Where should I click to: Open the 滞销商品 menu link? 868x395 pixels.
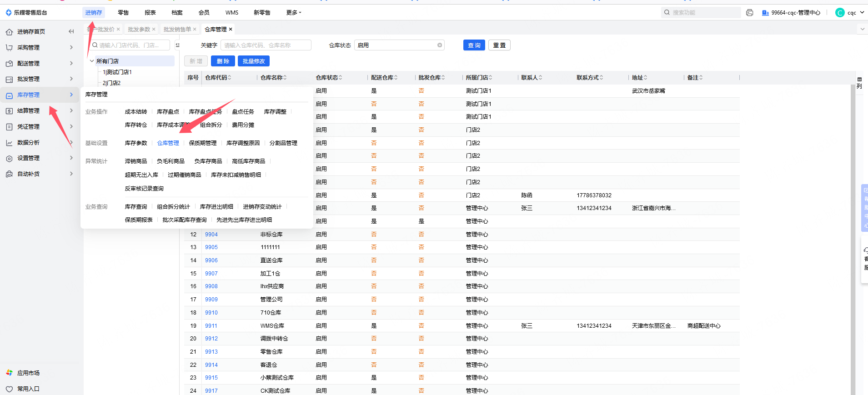[x=136, y=161]
